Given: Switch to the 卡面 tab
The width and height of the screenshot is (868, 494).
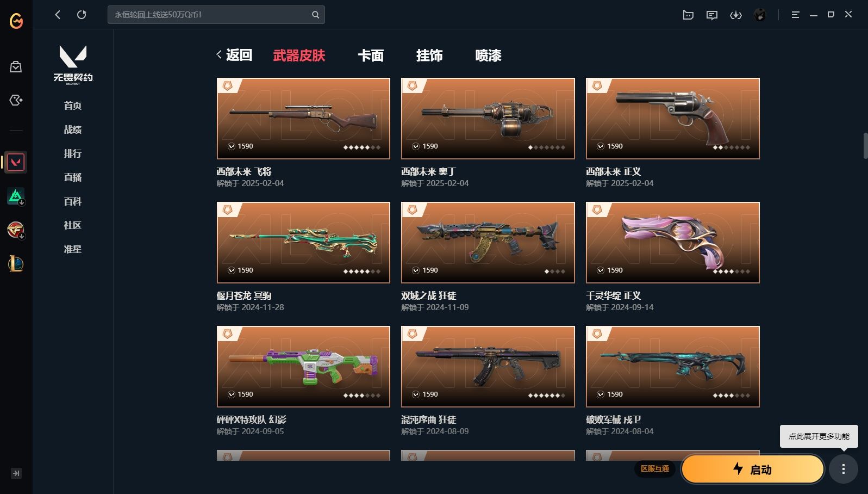Looking at the screenshot, I should tap(371, 55).
